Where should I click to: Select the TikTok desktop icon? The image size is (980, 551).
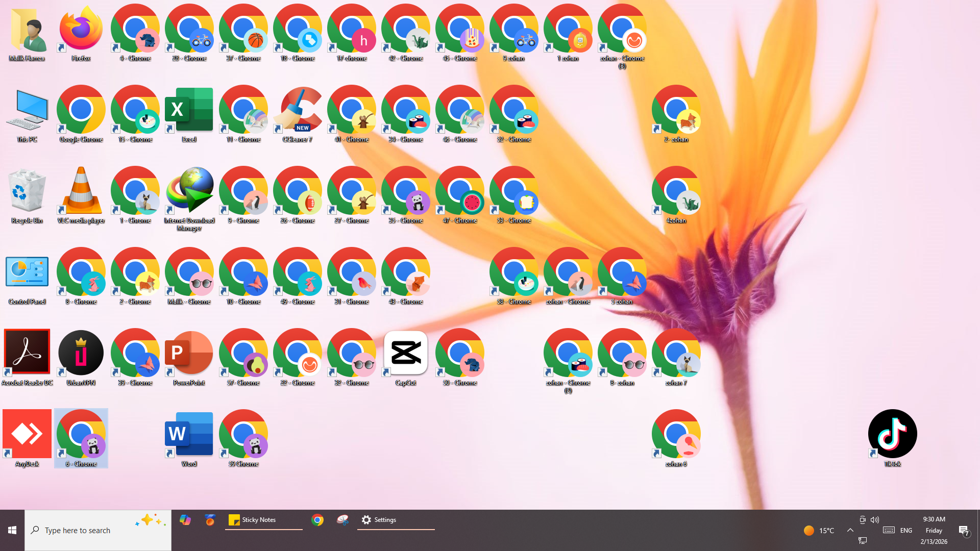tap(892, 435)
